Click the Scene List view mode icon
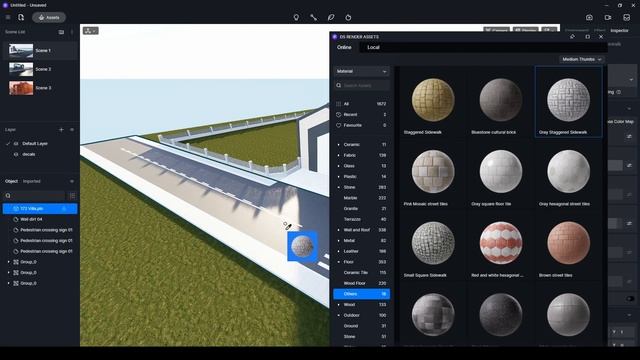Viewport: 640px width, 360px height. (61, 32)
